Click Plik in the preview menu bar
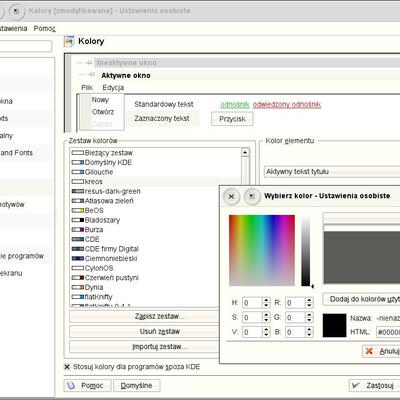The image size is (400, 400). coord(87,88)
